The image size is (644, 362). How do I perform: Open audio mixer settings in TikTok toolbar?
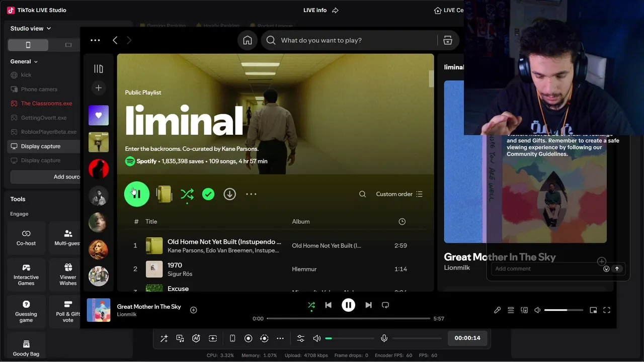(300, 338)
